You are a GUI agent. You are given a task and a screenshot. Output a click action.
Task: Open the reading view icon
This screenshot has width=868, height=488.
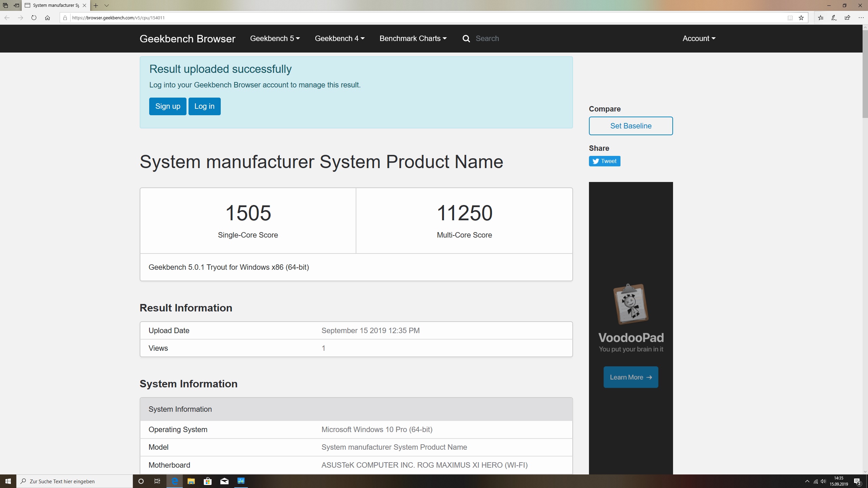click(x=790, y=18)
